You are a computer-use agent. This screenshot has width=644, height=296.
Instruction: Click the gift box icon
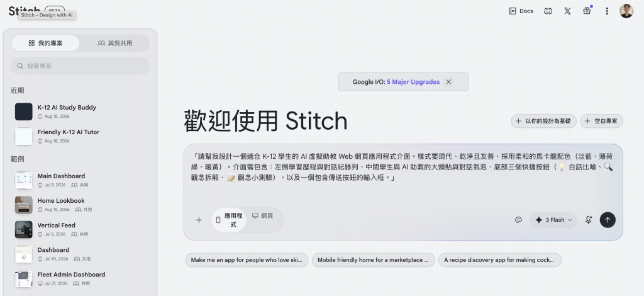(587, 11)
